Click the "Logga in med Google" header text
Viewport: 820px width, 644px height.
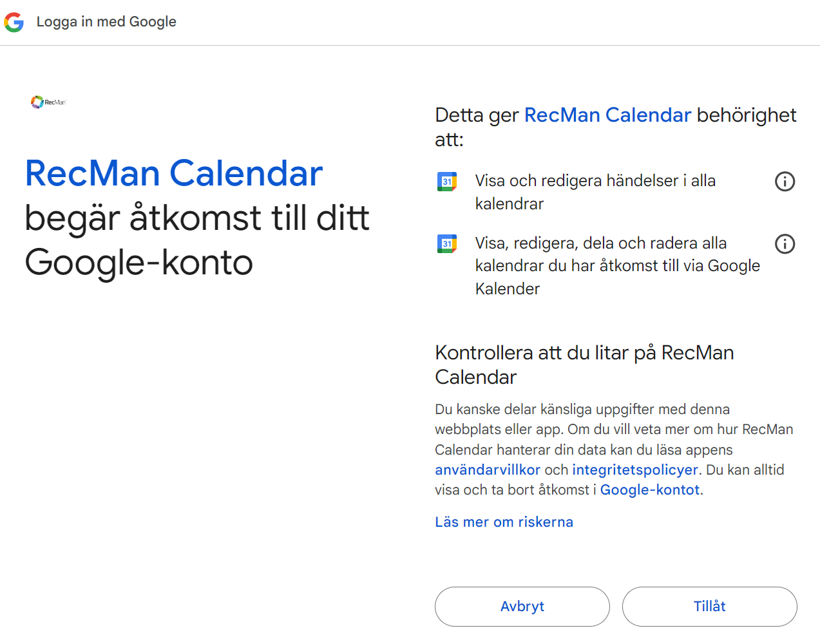106,22
